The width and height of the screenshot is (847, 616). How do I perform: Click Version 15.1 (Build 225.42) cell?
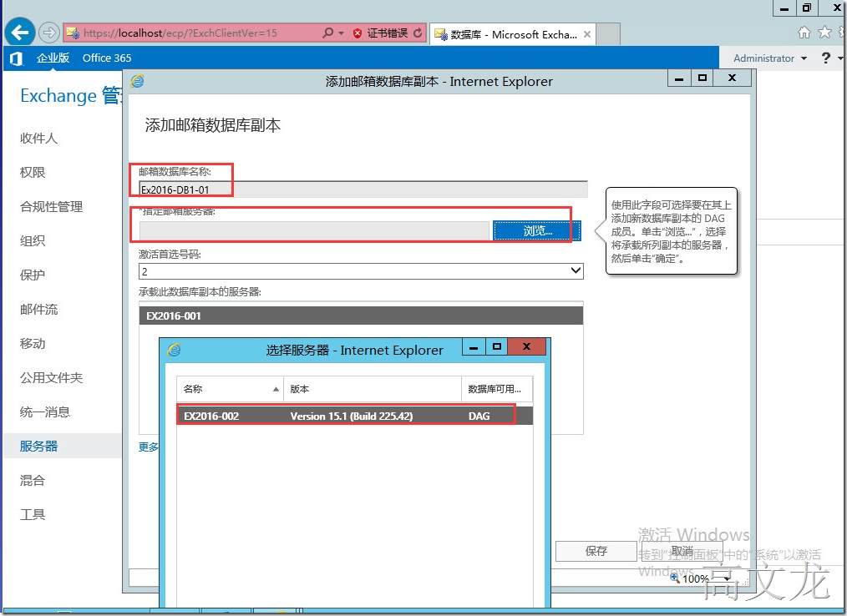click(351, 417)
